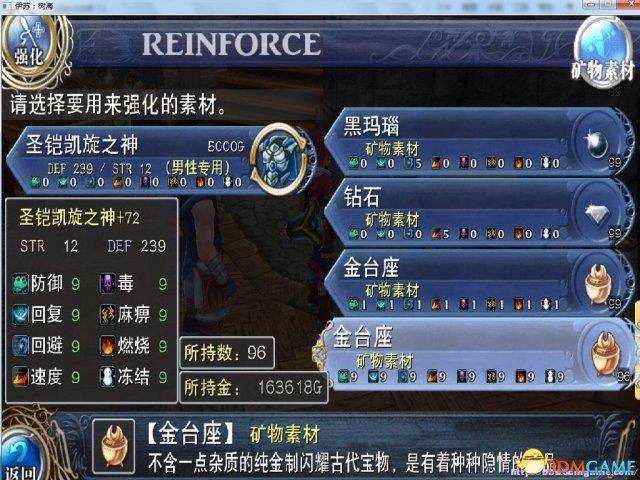Click the 所持金 gold amount box
Image resolution: width=640 pixels, height=480 pixels.
click(x=254, y=387)
